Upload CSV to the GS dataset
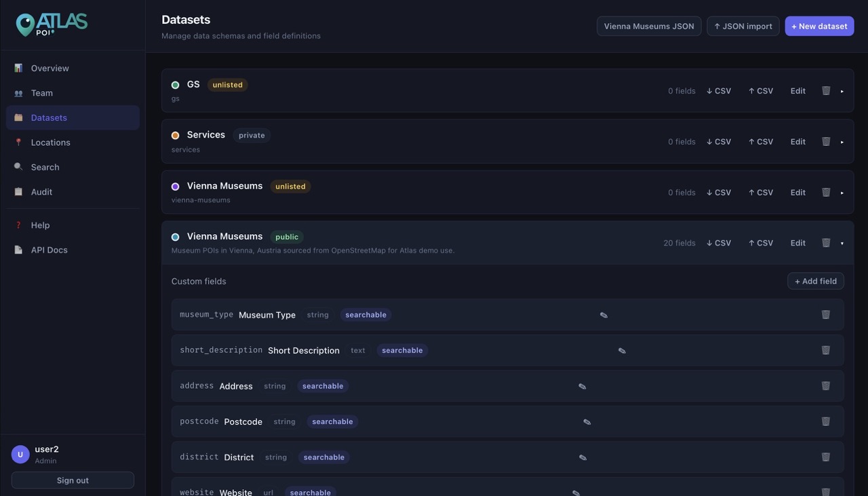 pos(761,91)
